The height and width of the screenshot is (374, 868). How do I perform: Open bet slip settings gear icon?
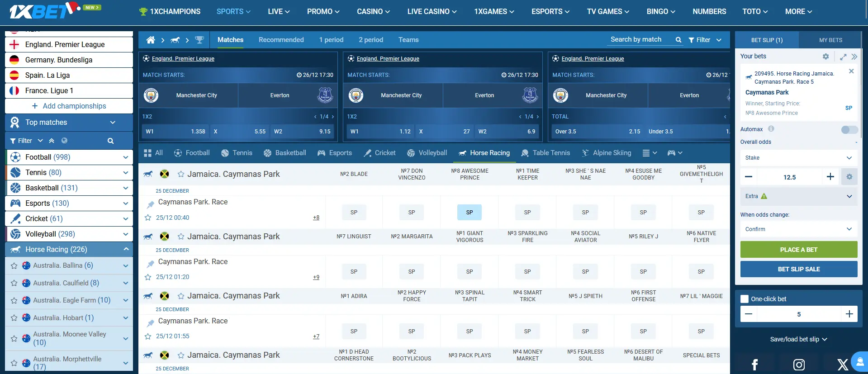coord(825,57)
